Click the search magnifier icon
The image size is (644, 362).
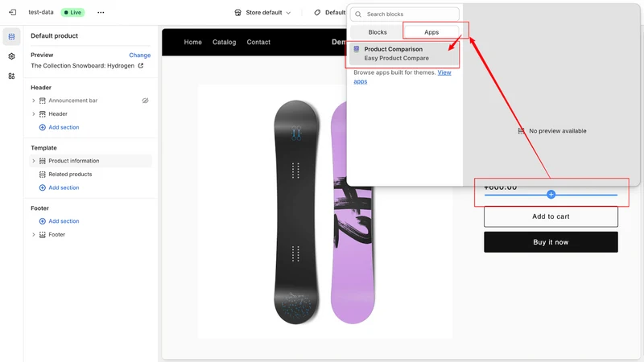coord(358,14)
